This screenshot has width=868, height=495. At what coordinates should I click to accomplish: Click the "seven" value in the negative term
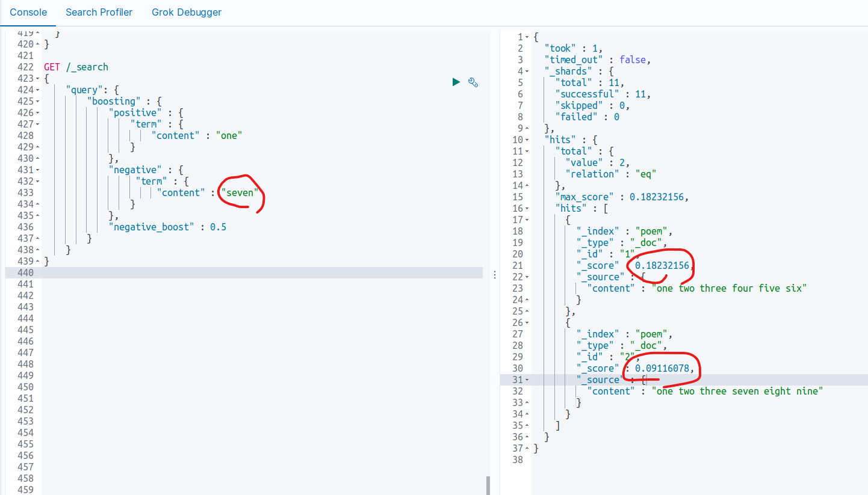point(242,193)
